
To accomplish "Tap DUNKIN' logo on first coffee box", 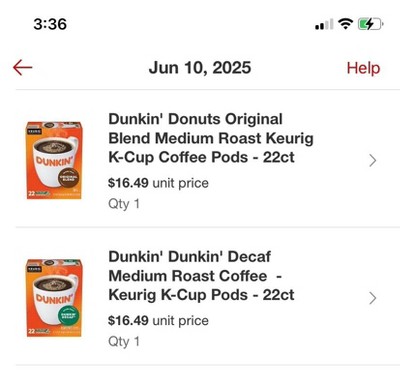I will pyautogui.click(x=53, y=161).
